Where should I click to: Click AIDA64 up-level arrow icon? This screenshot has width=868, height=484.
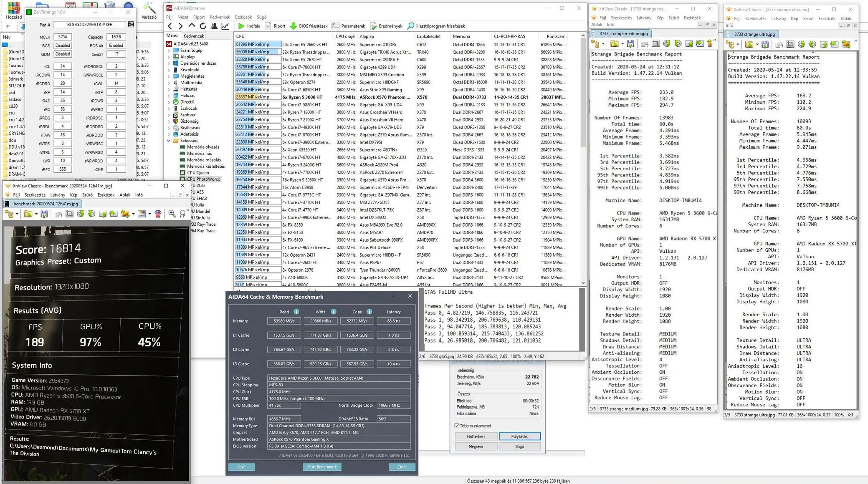pyautogui.click(x=192, y=26)
